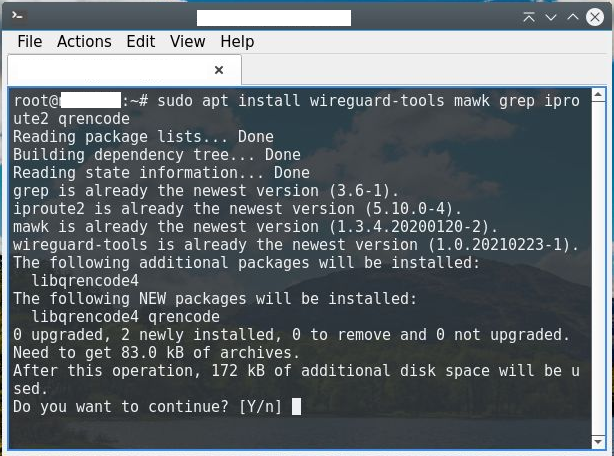Image resolution: width=614 pixels, height=456 pixels.
Task: Open the View menu
Action: [187, 42]
